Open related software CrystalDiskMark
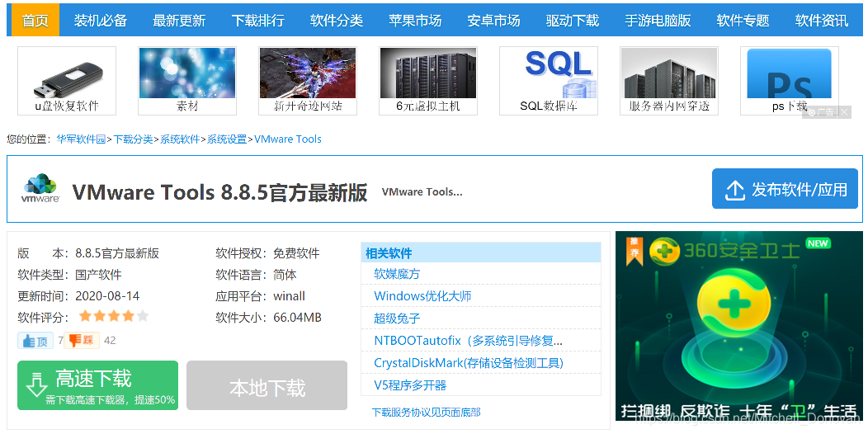The height and width of the screenshot is (434, 868). click(x=469, y=363)
